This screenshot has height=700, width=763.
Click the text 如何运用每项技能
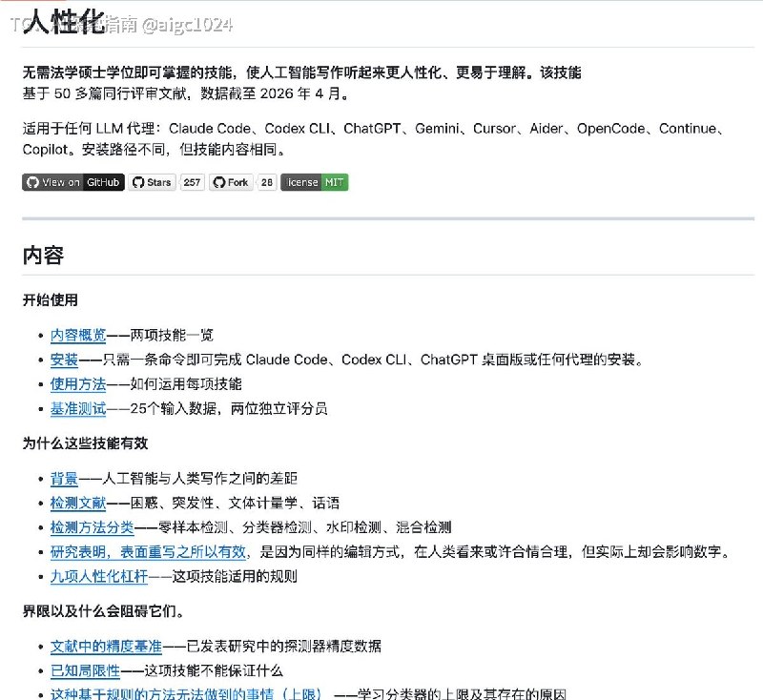coord(186,383)
